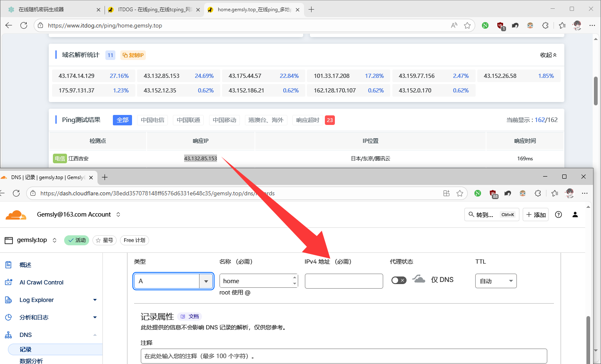Go back in the ITDOG browser window
This screenshot has height=364, width=601.
9,25
